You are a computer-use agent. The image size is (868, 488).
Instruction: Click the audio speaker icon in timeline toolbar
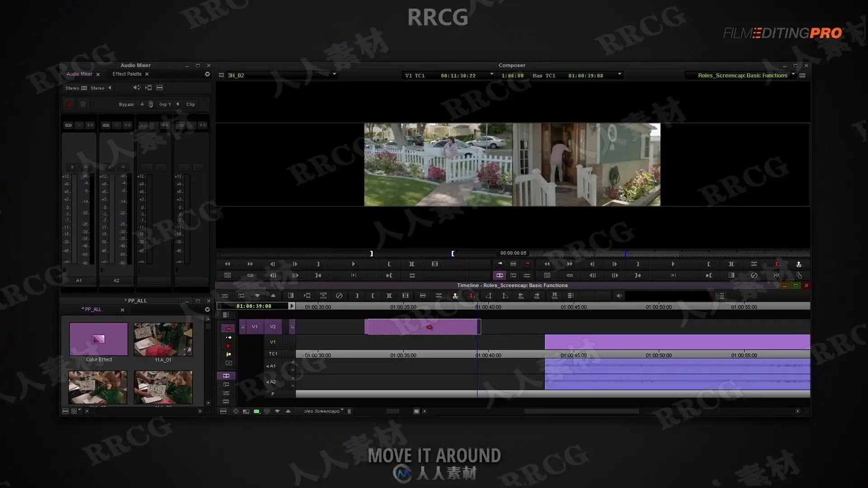coord(619,296)
